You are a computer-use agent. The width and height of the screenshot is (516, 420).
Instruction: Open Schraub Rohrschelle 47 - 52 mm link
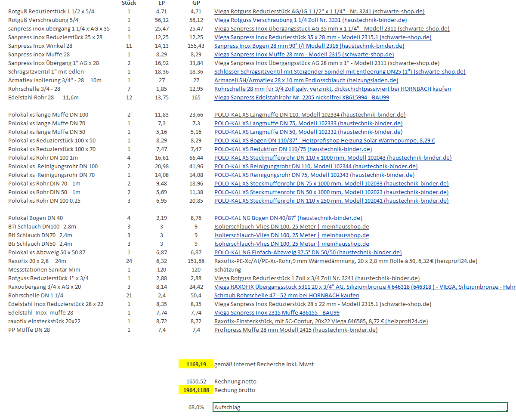[x=287, y=296]
